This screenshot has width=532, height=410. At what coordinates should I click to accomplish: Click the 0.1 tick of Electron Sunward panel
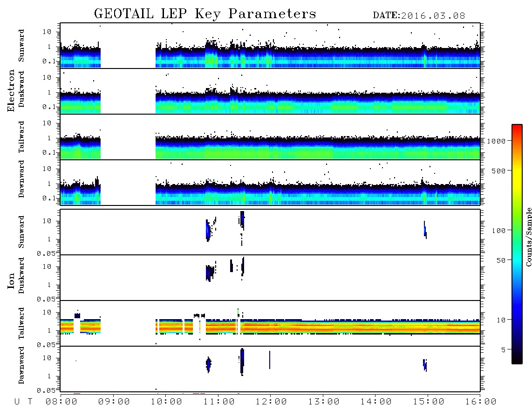pos(49,61)
